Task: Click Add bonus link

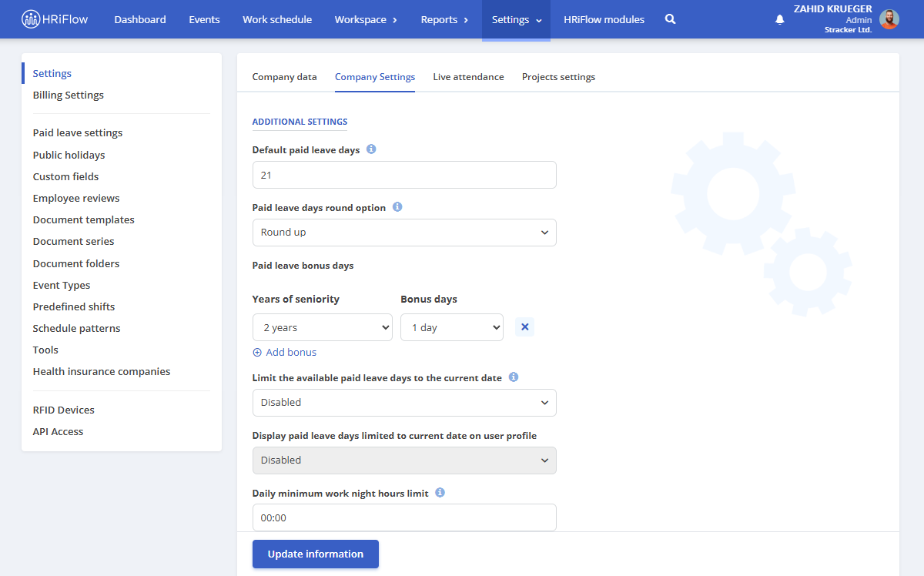Action: [291, 352]
